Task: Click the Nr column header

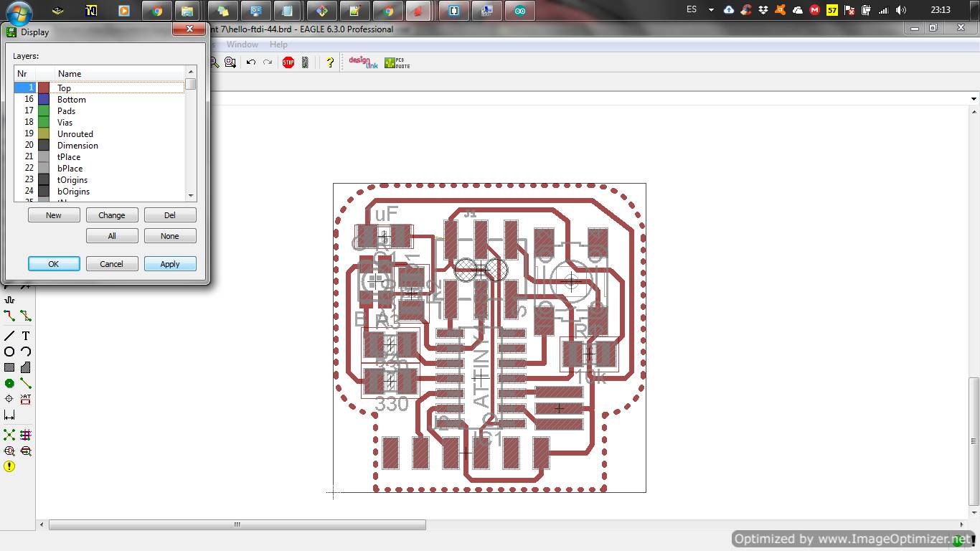Action: click(x=24, y=73)
